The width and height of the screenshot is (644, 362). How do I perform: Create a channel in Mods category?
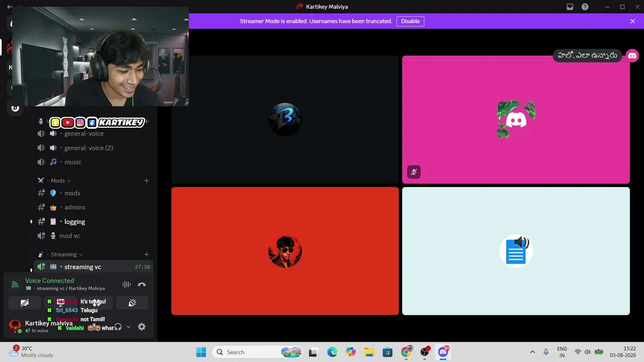click(146, 180)
